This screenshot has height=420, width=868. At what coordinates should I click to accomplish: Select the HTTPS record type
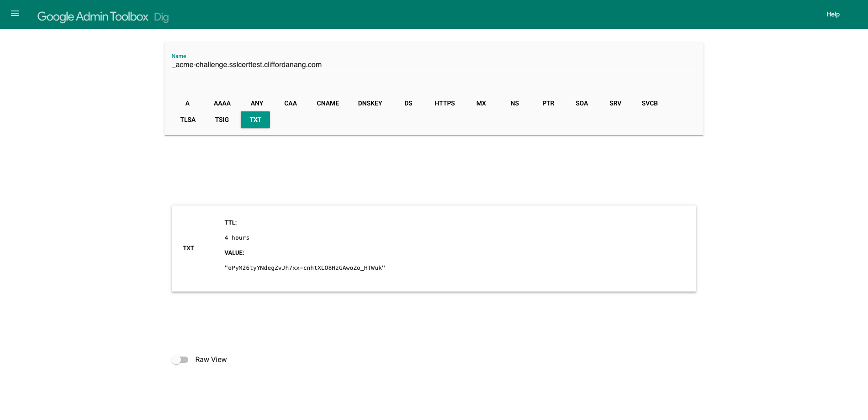tap(445, 103)
